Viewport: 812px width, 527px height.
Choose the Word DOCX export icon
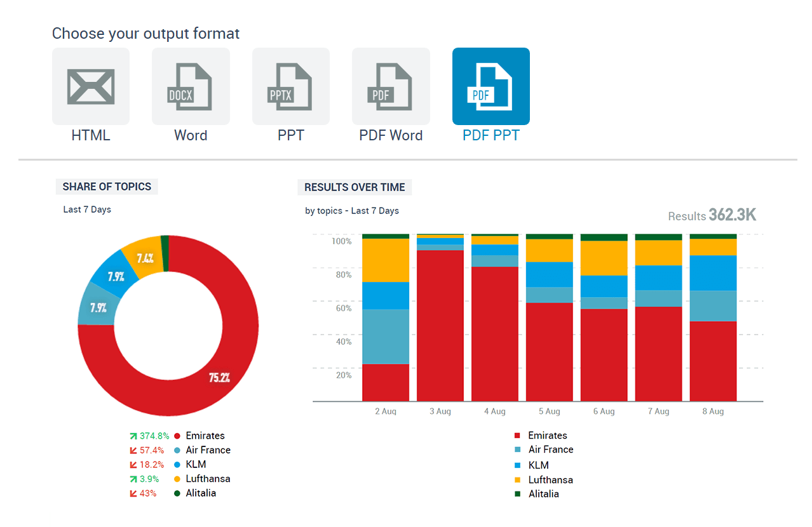pos(191,86)
